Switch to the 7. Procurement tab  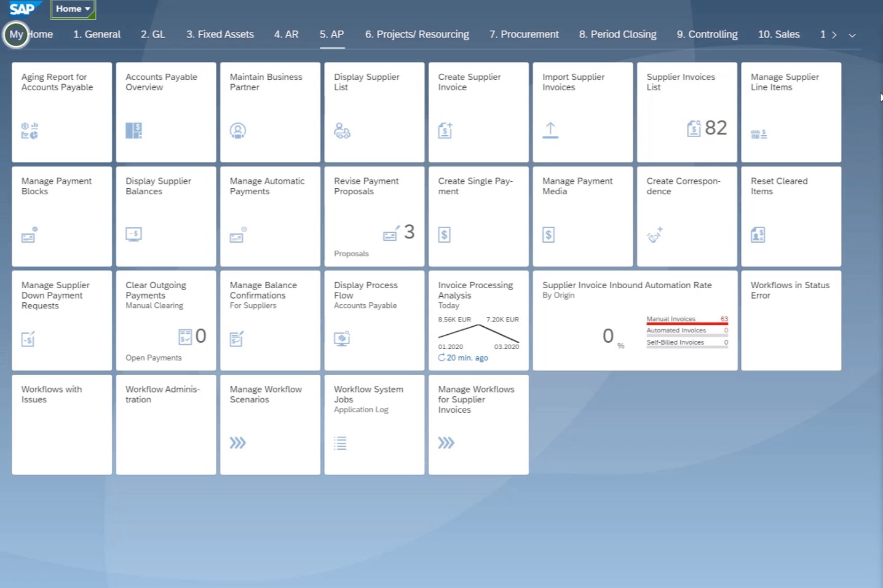coord(524,34)
